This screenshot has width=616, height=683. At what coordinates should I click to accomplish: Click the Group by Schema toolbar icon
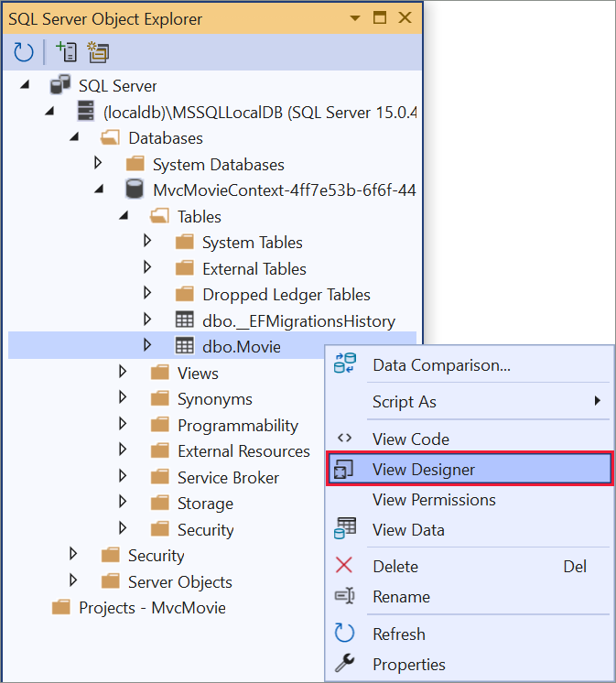point(98,52)
